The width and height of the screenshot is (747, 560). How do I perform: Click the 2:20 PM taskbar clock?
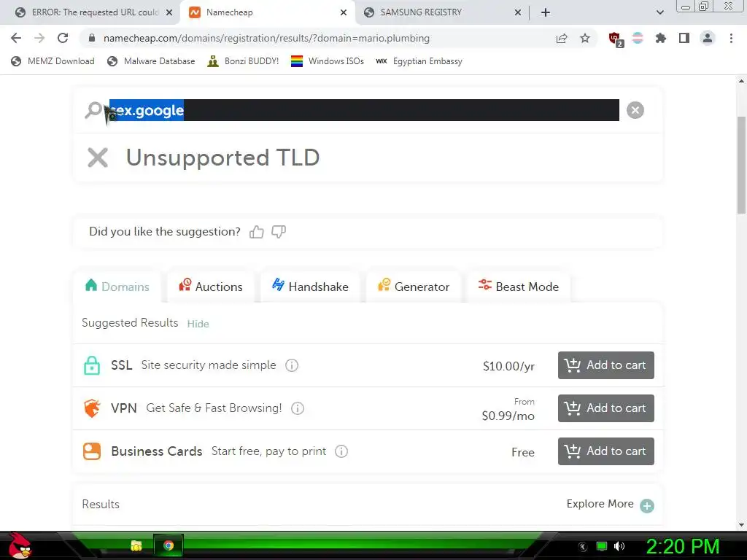[683, 546]
